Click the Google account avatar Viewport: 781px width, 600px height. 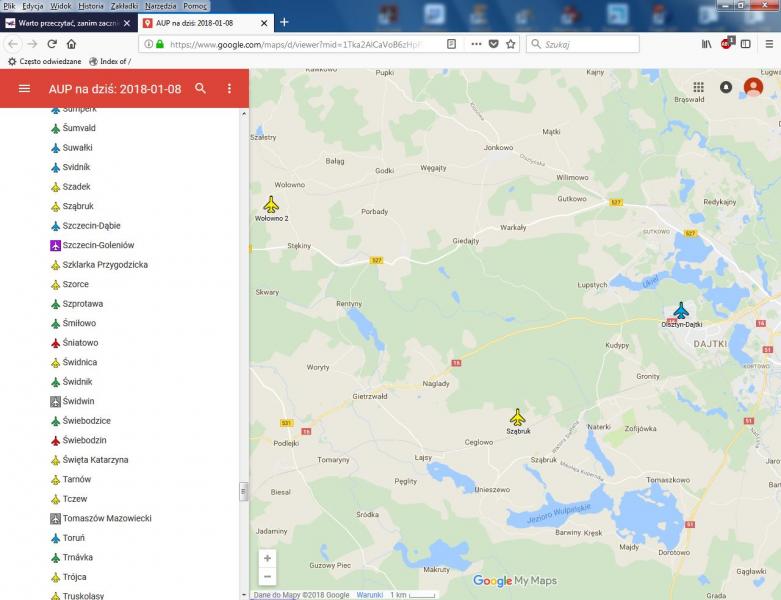pyautogui.click(x=753, y=88)
